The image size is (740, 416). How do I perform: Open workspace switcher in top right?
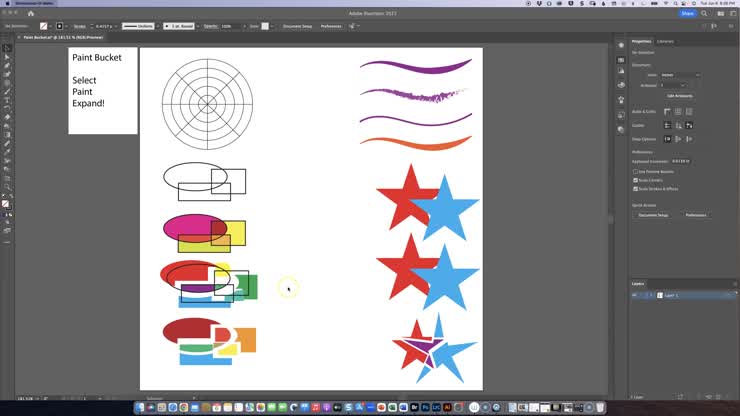(733, 14)
